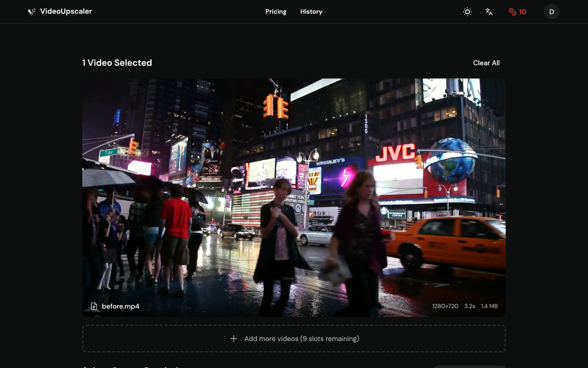Open the user avatar D menu
This screenshot has width=588, height=368.
tap(551, 12)
